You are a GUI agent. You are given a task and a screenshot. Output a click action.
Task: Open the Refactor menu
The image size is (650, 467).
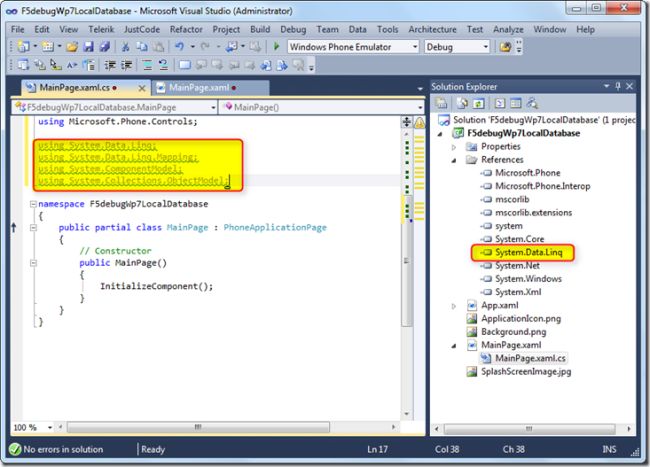coord(186,29)
